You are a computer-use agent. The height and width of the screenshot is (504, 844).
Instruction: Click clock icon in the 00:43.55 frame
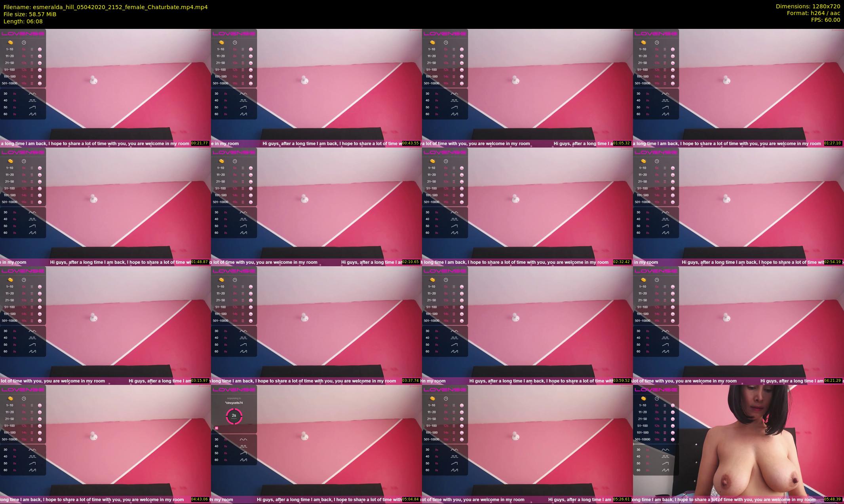(235, 42)
